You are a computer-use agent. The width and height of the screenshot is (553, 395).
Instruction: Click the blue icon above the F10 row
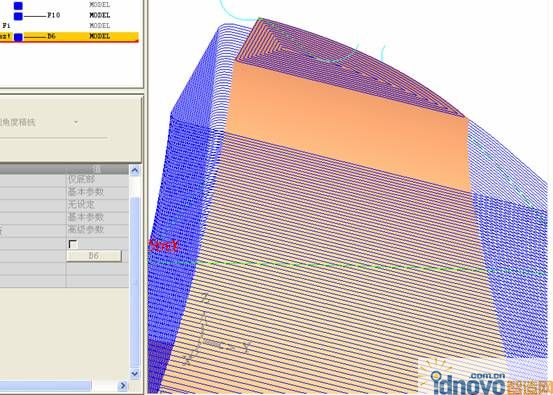18,5
